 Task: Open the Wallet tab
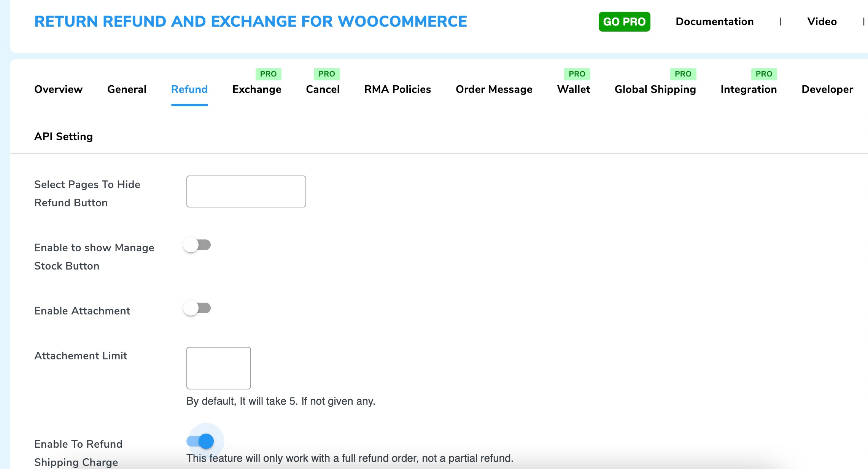point(574,89)
